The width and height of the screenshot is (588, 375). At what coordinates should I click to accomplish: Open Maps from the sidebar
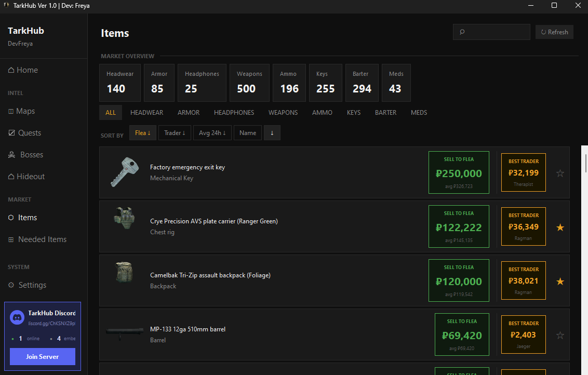point(21,111)
